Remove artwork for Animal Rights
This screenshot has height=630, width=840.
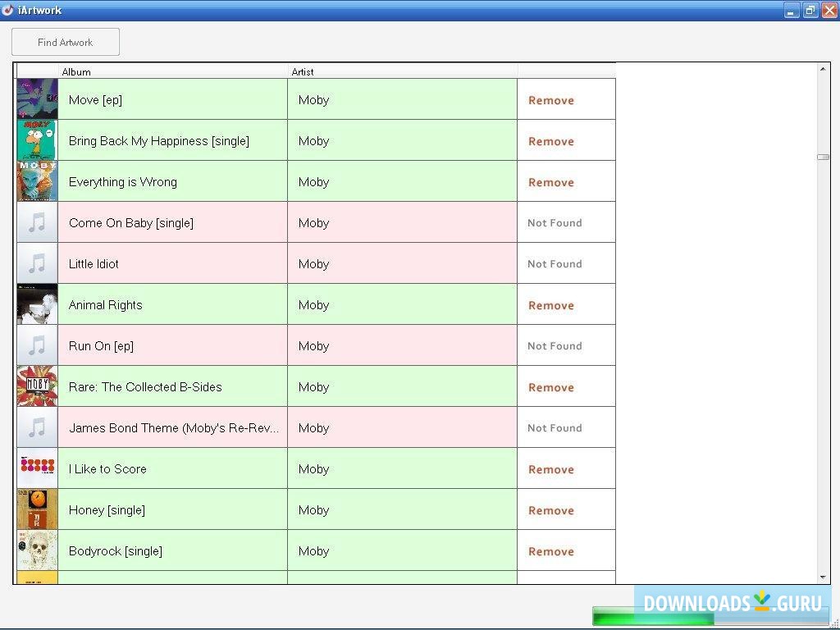pos(550,305)
